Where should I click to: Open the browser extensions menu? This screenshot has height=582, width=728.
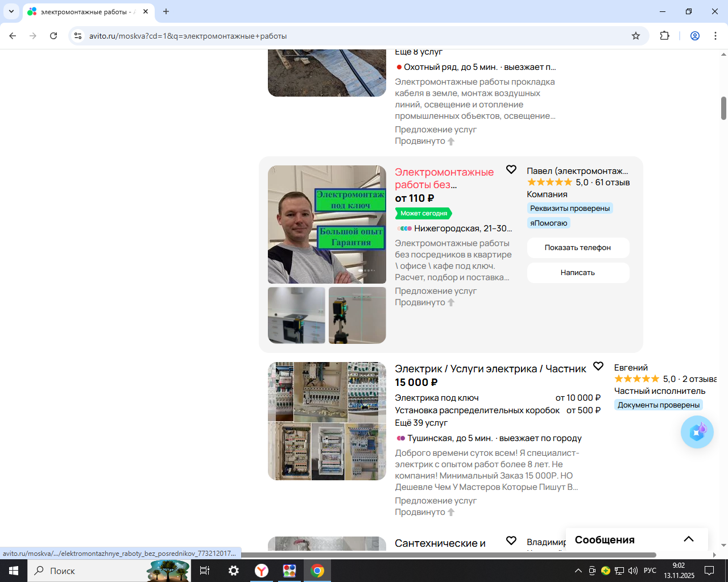pos(664,36)
